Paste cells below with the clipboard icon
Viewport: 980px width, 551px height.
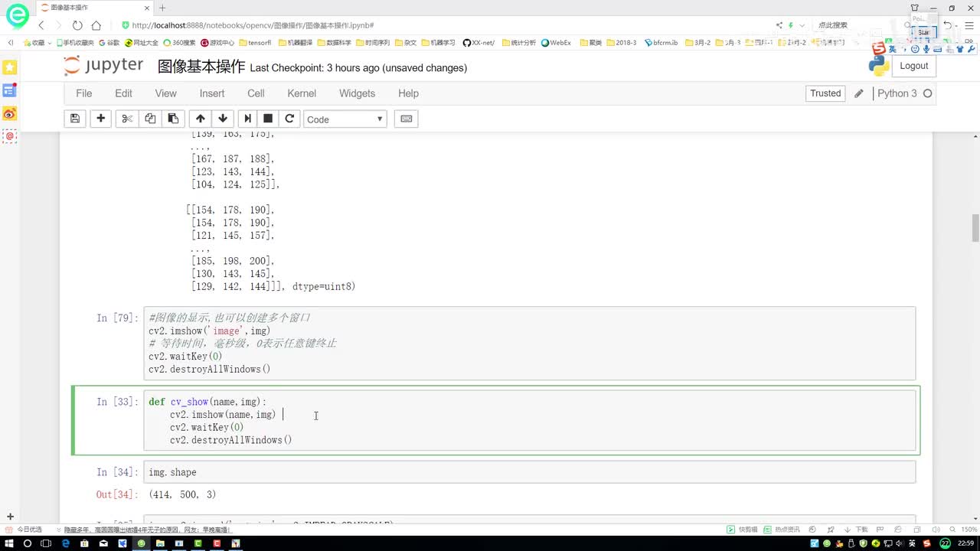point(173,119)
